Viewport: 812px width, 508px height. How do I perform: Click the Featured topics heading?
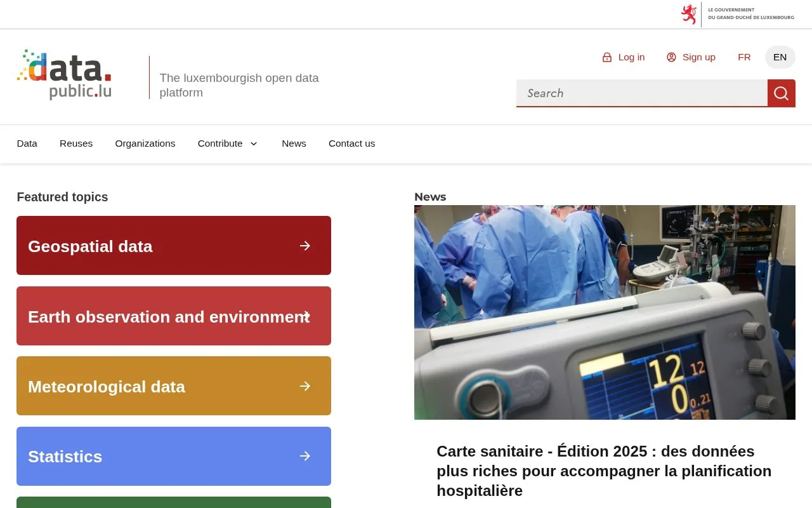click(62, 197)
